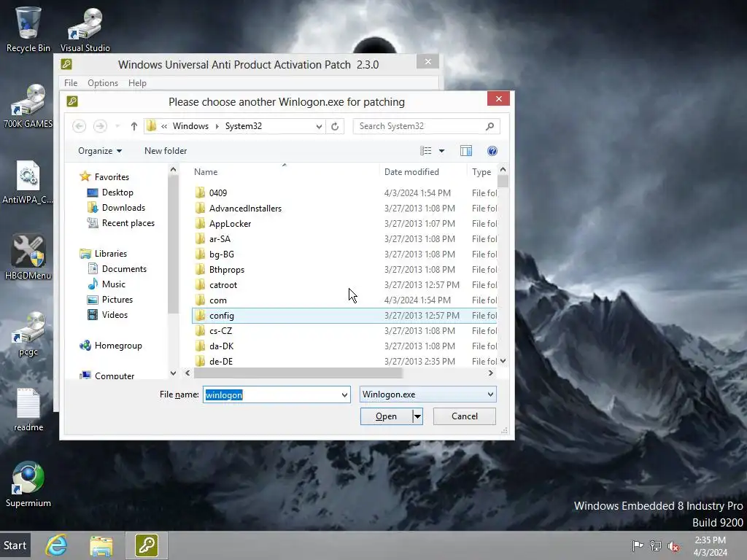
Task: Select the 700K GAMES desktop shortcut
Action: point(28,106)
